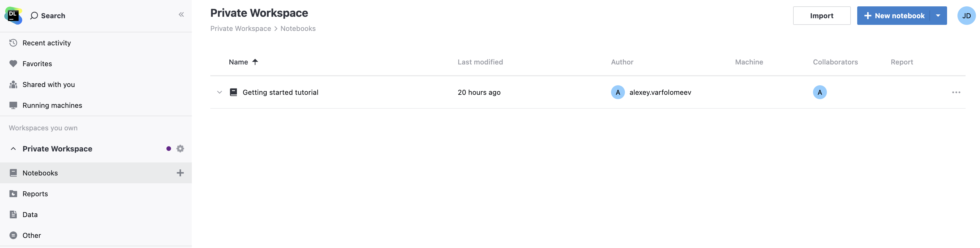The width and height of the screenshot is (980, 248).
Task: Open the Data section icon
Action: click(x=13, y=214)
